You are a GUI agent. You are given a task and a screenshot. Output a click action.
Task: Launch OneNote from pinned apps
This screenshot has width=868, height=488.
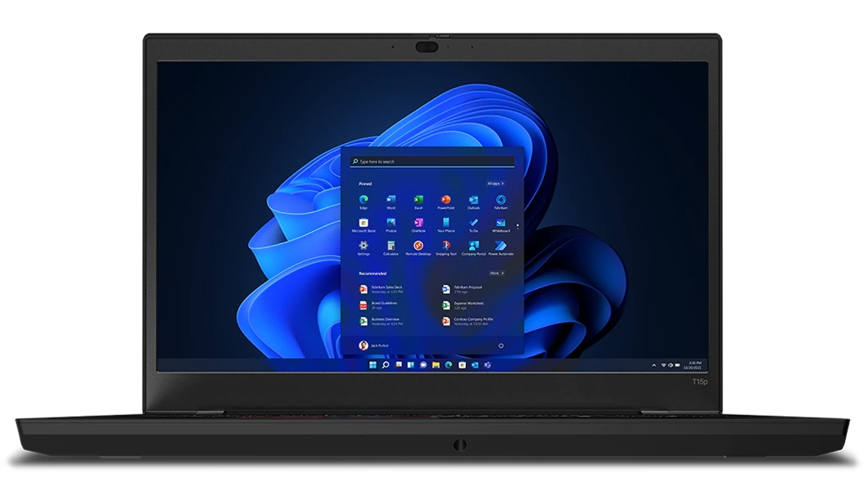pos(418,224)
